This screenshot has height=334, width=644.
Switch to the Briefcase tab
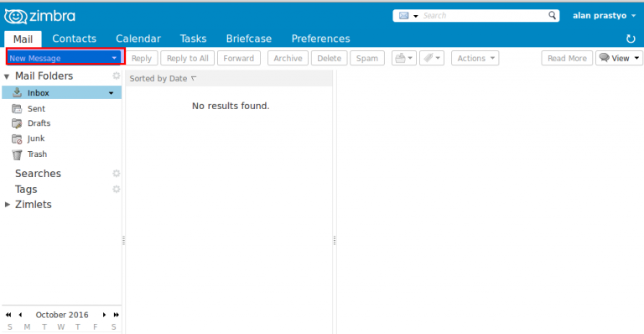tap(249, 39)
